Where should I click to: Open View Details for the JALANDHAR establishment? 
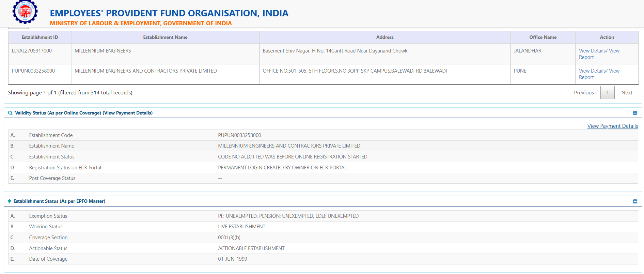(x=592, y=51)
